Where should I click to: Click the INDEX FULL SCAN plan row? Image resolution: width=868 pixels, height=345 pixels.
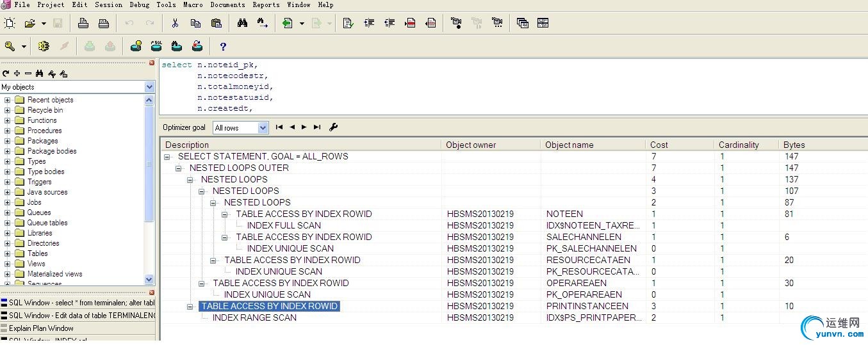click(x=284, y=226)
